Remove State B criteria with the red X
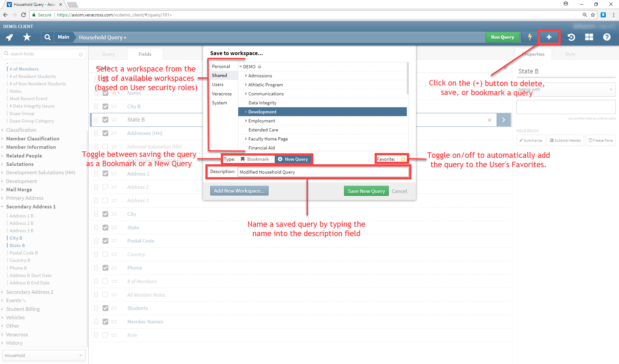This screenshot has height=364, width=619. click(x=489, y=120)
